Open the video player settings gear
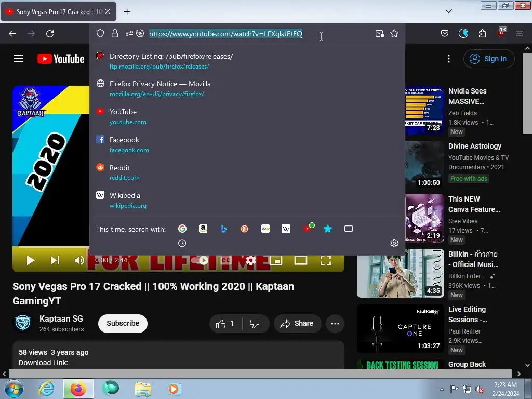Viewport: 532px width, 399px height. 251,260
